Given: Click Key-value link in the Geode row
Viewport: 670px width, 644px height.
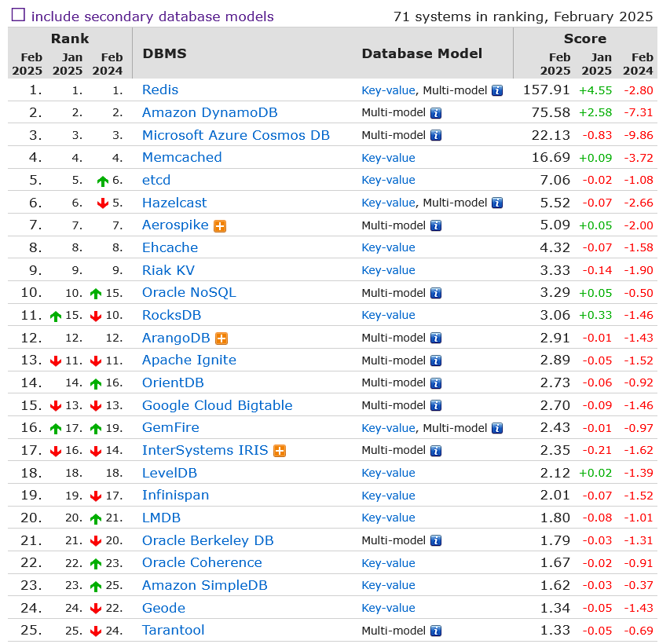Looking at the screenshot, I should click(389, 608).
